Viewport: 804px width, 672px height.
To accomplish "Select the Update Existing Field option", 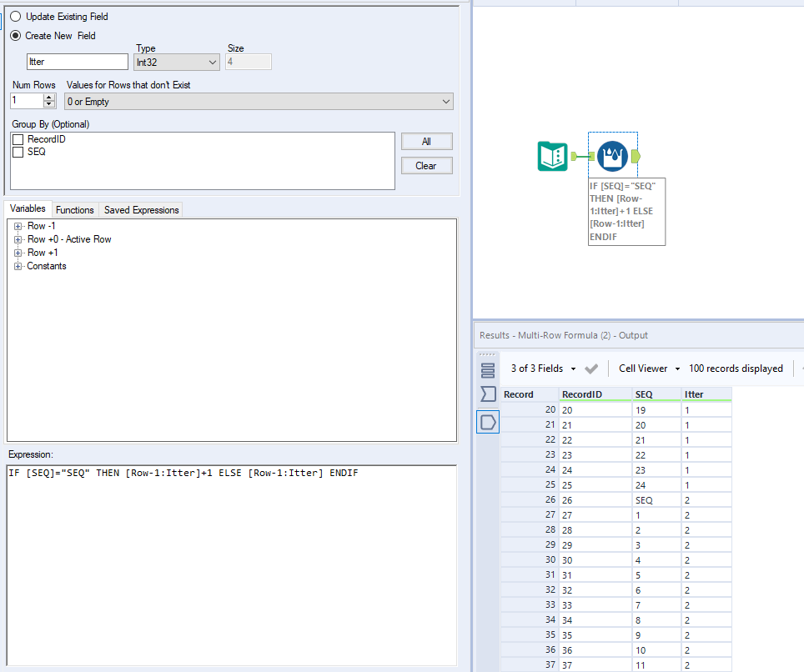I will 16,16.
